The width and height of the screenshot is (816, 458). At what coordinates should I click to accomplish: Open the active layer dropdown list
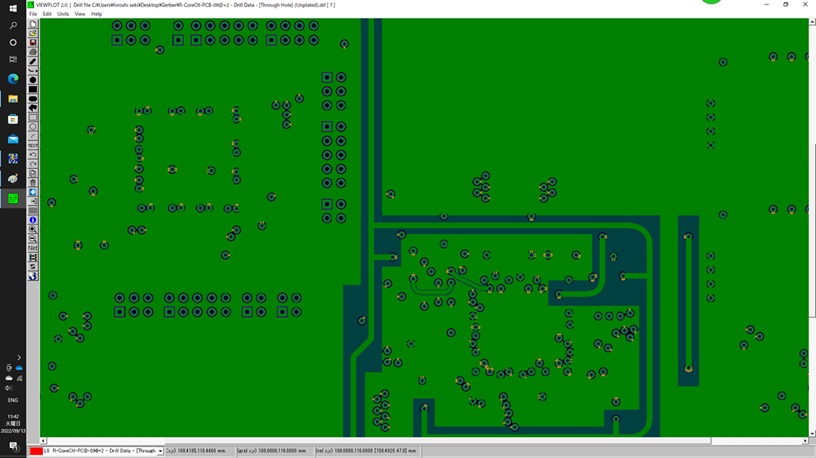[x=160, y=451]
